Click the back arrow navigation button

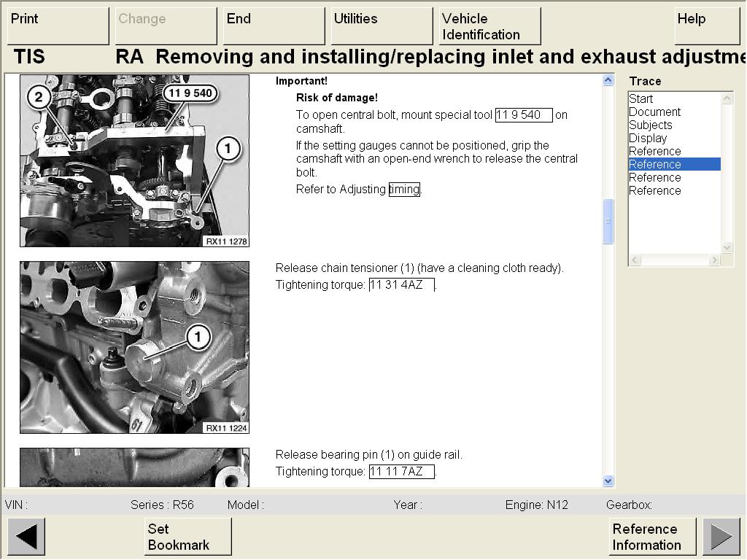26,537
